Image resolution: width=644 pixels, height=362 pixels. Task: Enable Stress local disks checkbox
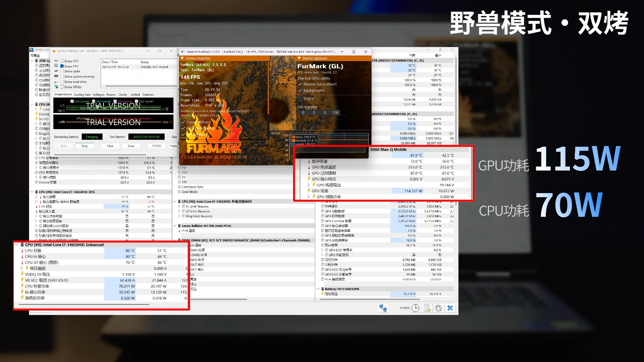coord(62,82)
